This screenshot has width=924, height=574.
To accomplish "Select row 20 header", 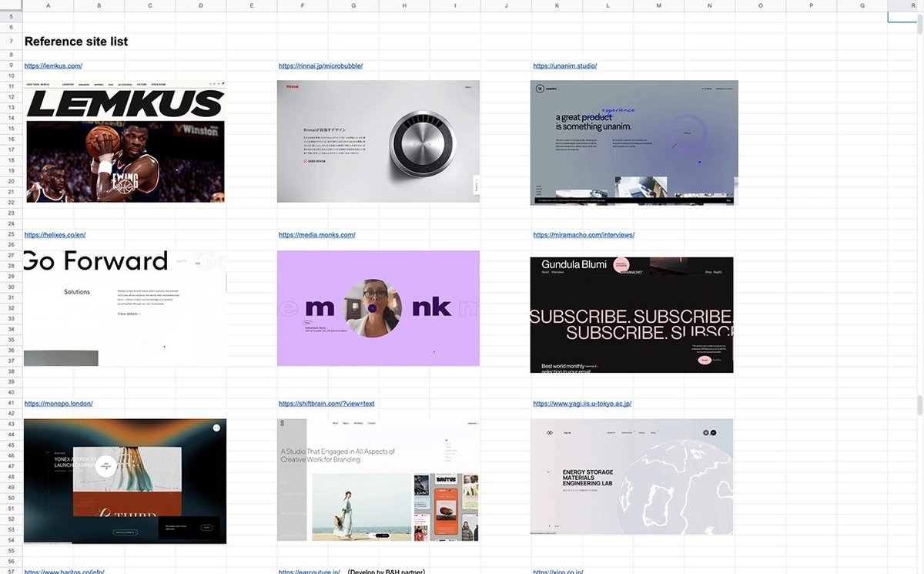I will click(x=12, y=182).
